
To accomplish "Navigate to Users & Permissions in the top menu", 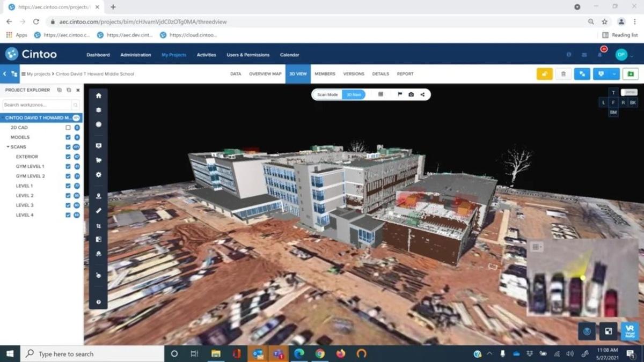I will coord(248,55).
